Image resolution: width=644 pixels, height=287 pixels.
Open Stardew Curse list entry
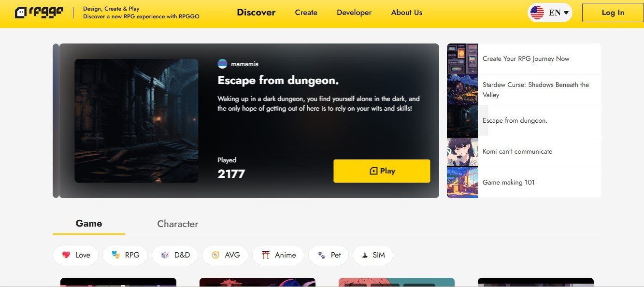(x=524, y=90)
